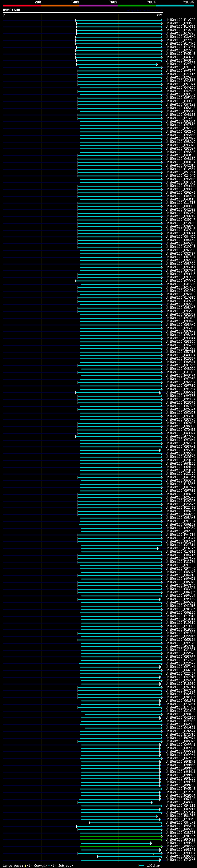Select hit label UniRef100_P10797
This screenshot has height=868, width=197.
tap(180, 30)
